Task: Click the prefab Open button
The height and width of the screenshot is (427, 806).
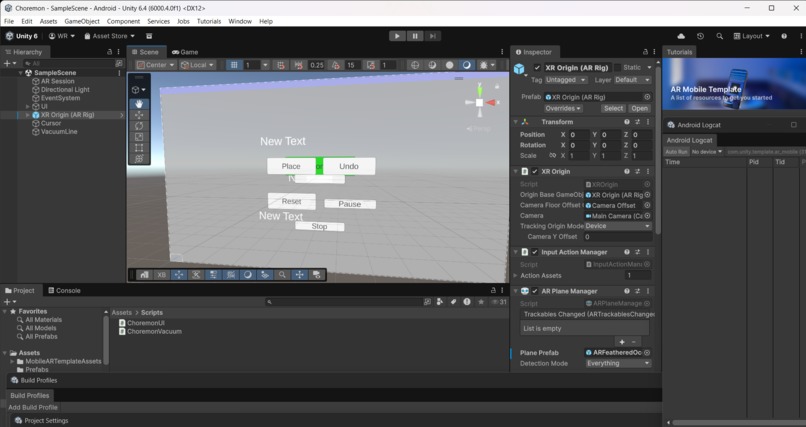Action: 639,108
